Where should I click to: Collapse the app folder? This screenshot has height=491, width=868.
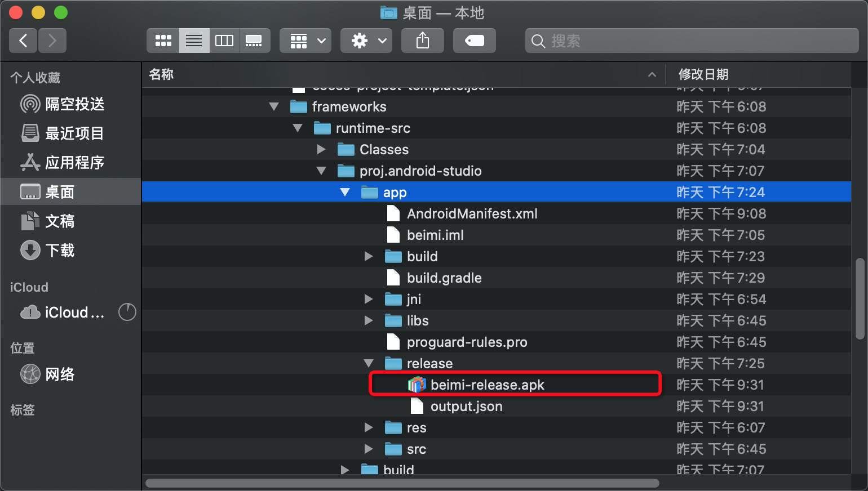(345, 192)
